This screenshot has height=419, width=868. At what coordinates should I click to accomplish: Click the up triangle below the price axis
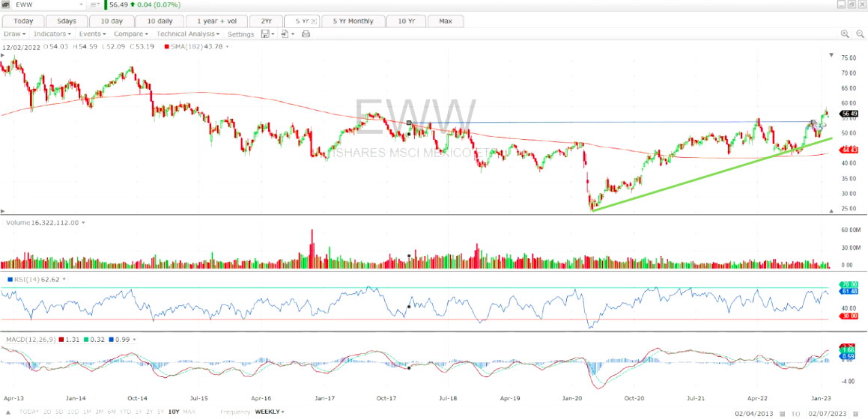[x=831, y=211]
